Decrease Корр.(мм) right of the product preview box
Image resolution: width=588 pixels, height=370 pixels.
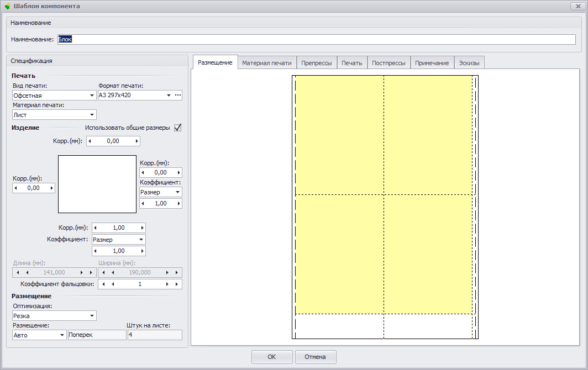click(x=143, y=173)
